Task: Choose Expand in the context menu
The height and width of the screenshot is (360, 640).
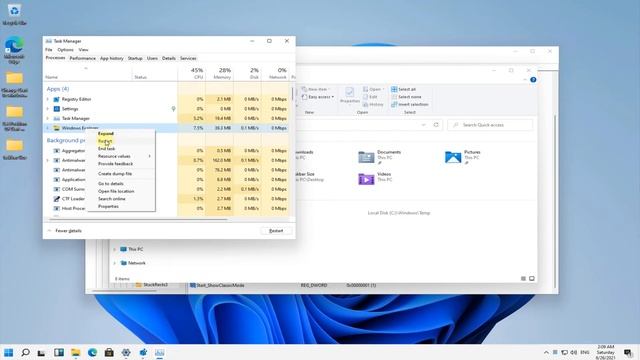Action: point(106,133)
